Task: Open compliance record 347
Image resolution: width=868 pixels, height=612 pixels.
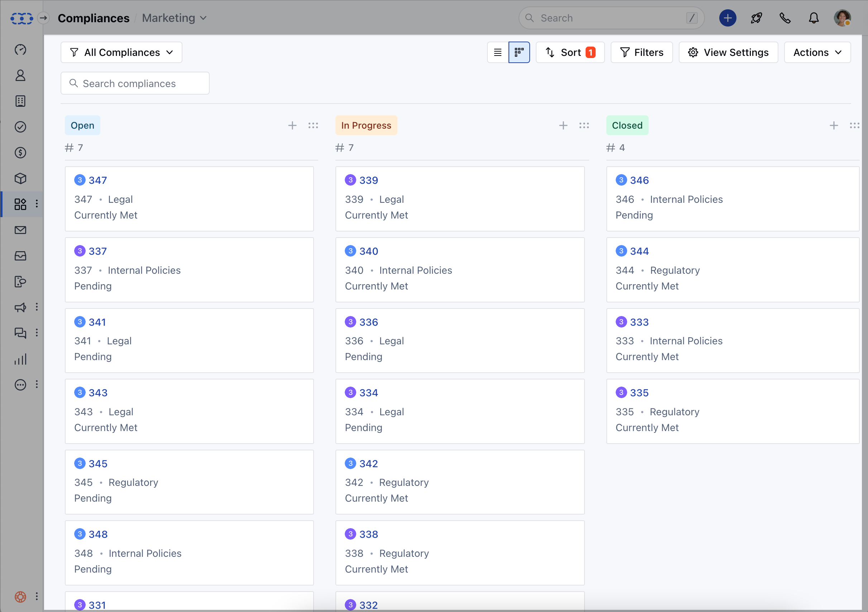Action: 98,180
